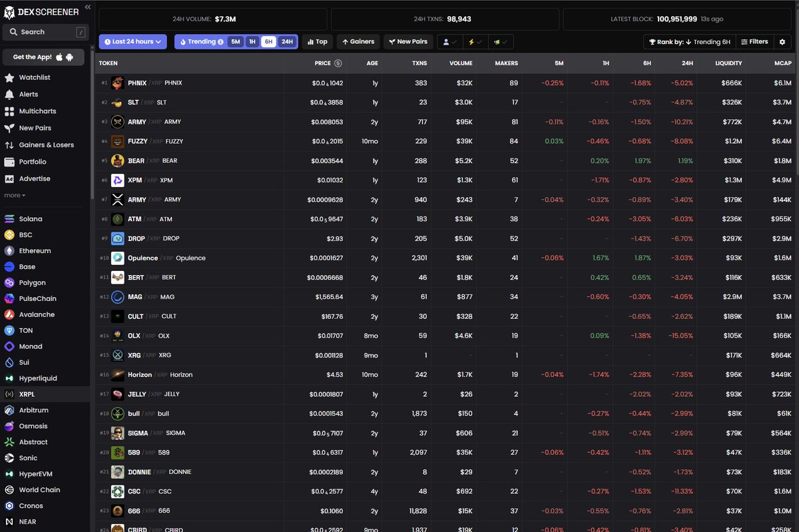Open the Top tab

pos(318,42)
